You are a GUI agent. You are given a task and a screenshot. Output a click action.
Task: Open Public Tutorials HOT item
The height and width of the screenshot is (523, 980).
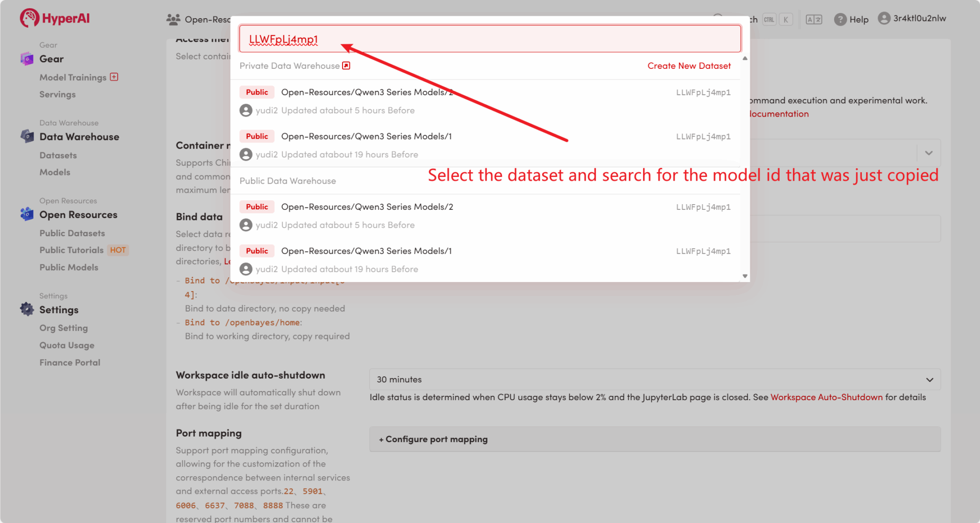(x=72, y=250)
